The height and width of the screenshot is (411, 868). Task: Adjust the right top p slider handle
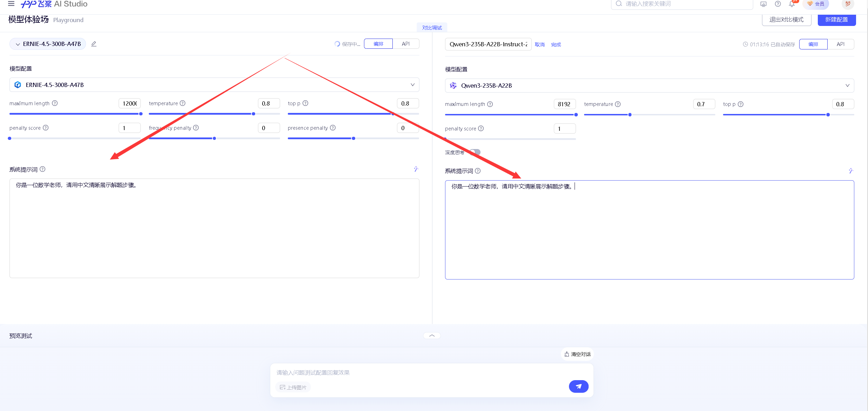pos(828,115)
